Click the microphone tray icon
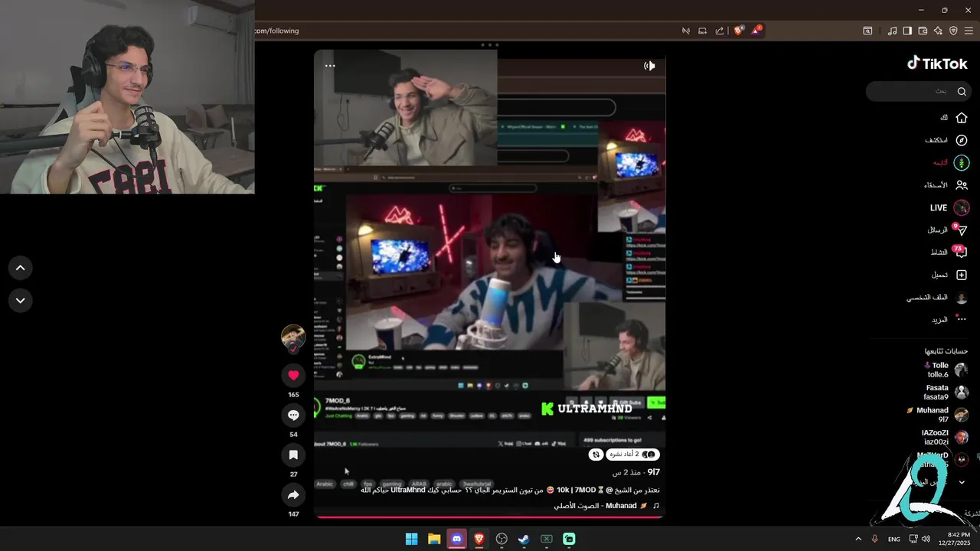 click(875, 539)
